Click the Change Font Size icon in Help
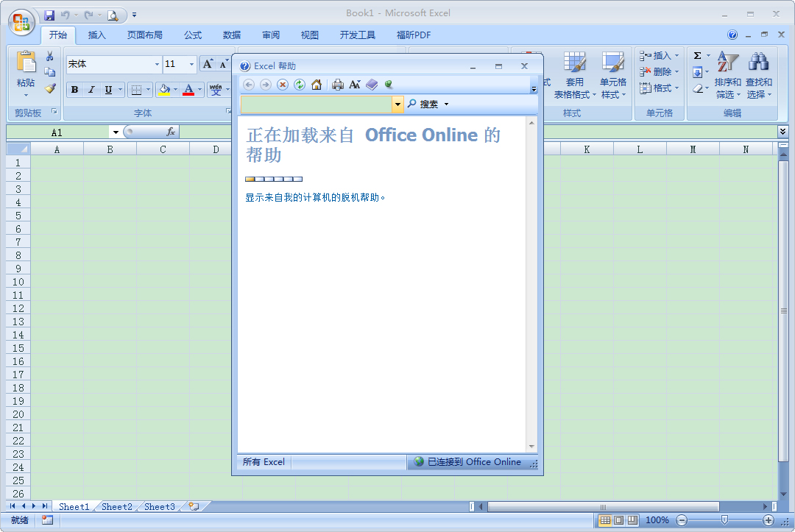This screenshot has width=795, height=532. pyautogui.click(x=355, y=84)
